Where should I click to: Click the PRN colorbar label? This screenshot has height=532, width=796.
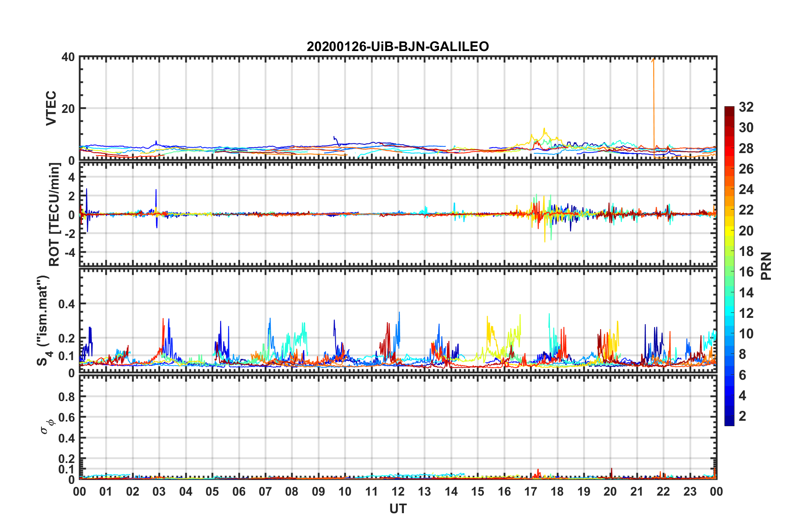pyautogui.click(x=766, y=266)
